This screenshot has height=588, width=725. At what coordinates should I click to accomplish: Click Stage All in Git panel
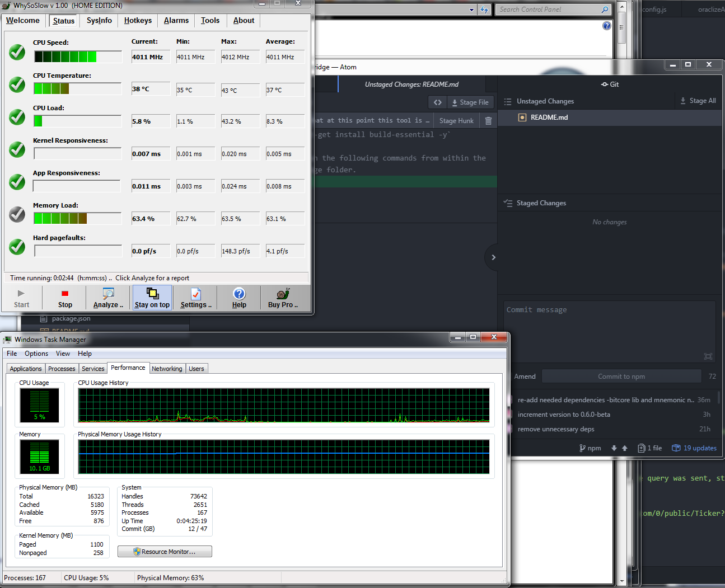[698, 101]
